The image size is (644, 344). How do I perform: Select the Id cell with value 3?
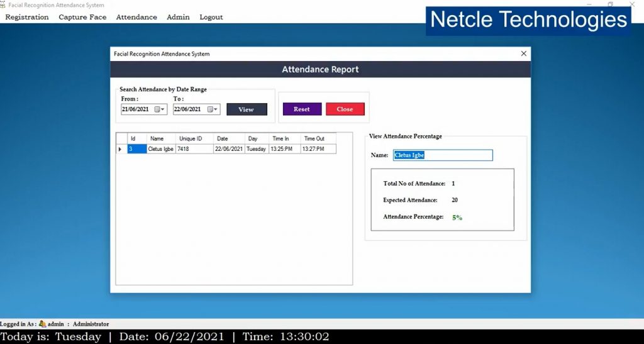136,149
